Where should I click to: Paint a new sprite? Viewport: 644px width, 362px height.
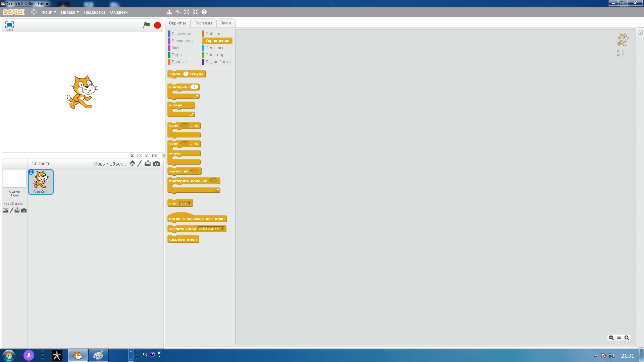(140, 164)
